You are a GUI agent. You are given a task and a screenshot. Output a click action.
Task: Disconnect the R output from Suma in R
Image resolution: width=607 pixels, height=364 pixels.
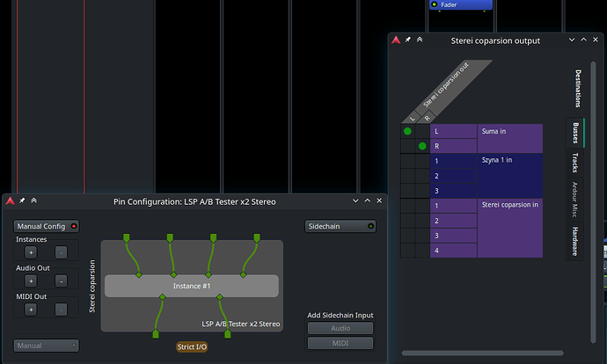(422, 146)
